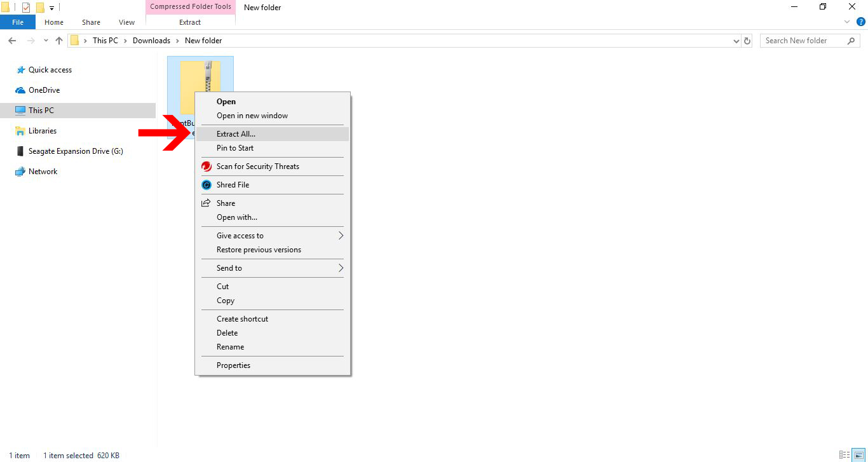Select Share in the context menu

pyautogui.click(x=273, y=203)
